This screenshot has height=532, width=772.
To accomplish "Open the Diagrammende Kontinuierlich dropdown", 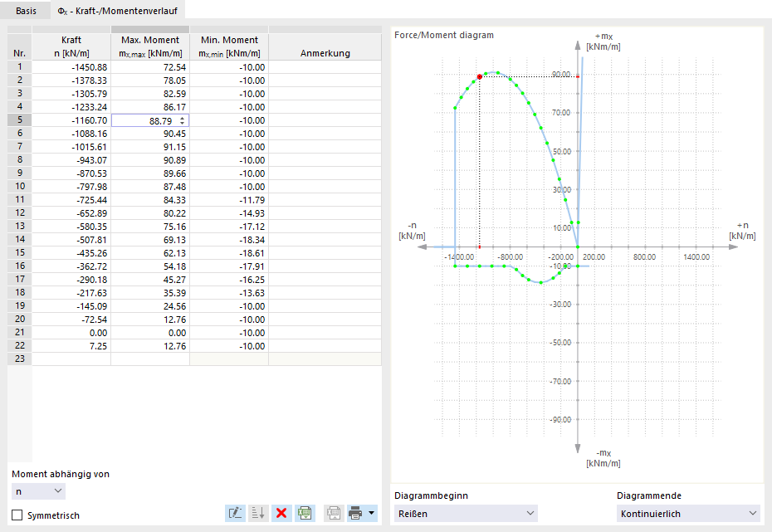I will tap(688, 513).
